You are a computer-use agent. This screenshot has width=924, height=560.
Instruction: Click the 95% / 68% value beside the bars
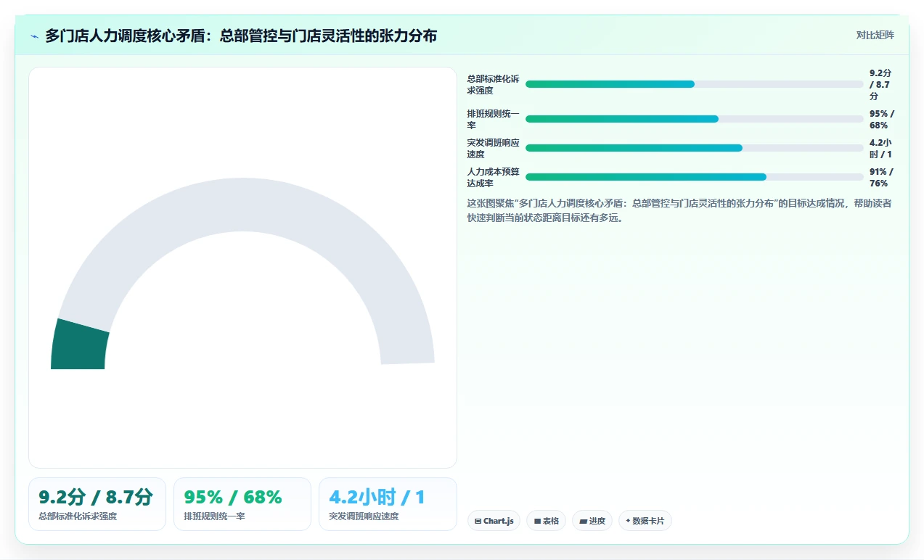coord(882,120)
